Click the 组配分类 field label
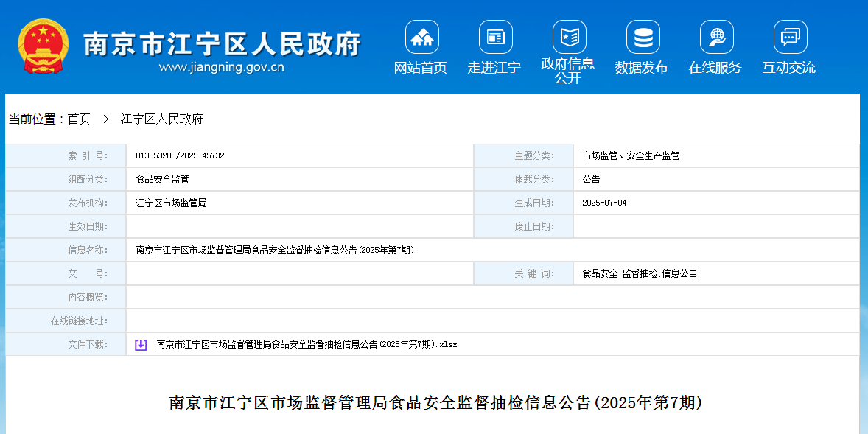 coord(88,179)
